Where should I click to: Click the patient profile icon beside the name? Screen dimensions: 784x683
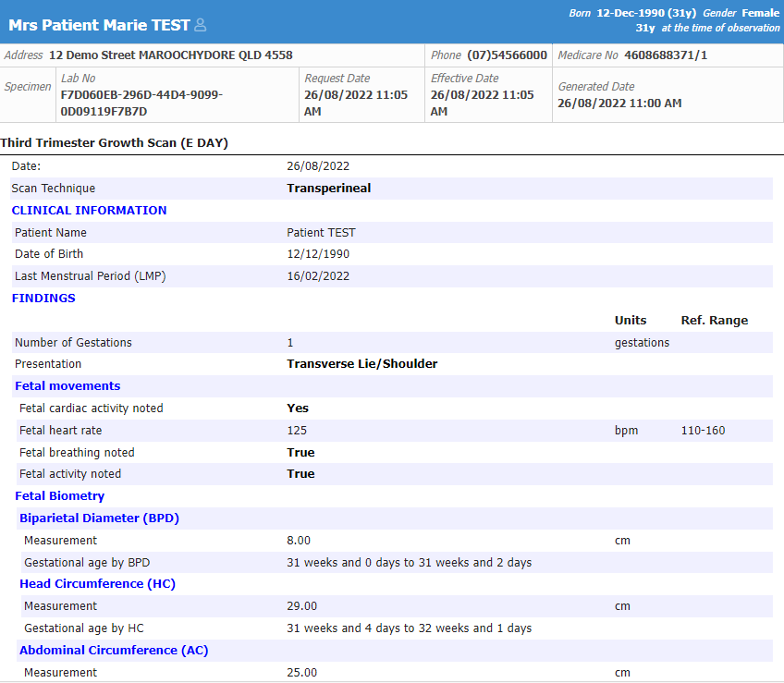point(200,25)
